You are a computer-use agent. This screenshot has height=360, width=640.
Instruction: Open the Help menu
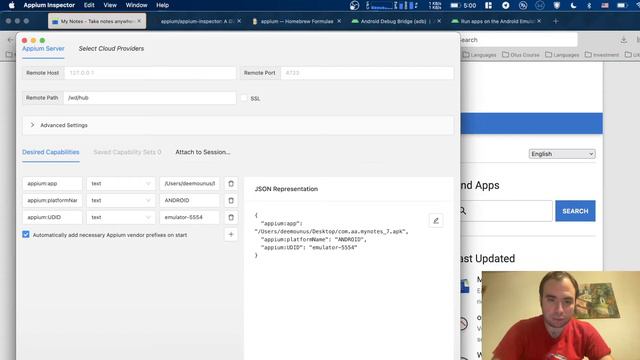coord(162,5)
